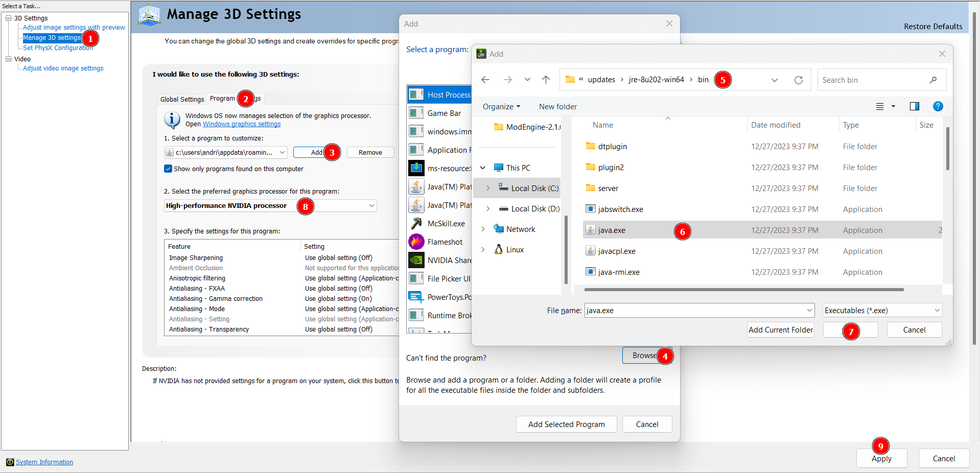Click the Apply button

tap(881, 458)
